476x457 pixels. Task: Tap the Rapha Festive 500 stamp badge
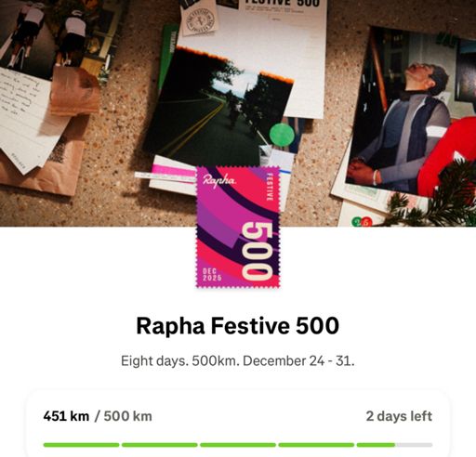[x=238, y=227]
